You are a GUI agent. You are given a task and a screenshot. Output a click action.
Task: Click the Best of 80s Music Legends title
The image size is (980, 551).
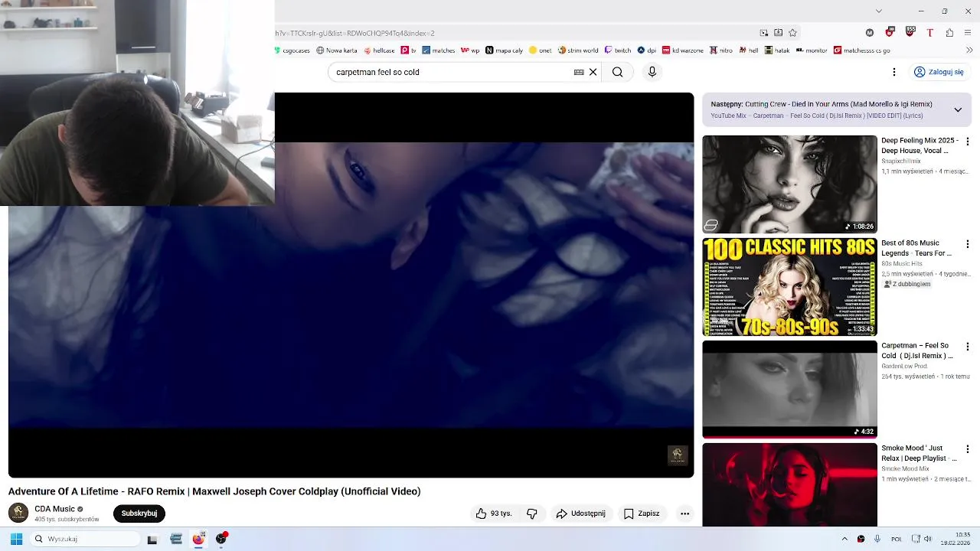(916, 248)
